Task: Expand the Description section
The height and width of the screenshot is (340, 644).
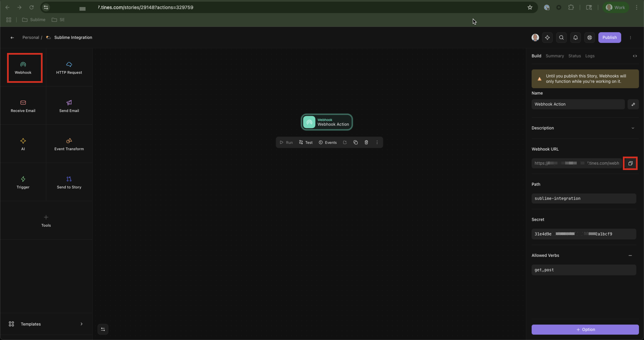Action: [x=633, y=128]
